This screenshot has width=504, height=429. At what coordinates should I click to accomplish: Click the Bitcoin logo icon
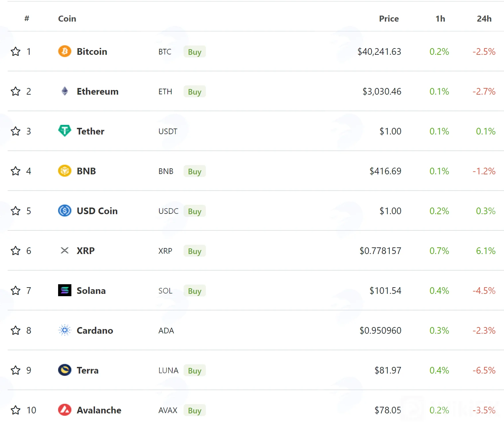[x=65, y=51]
